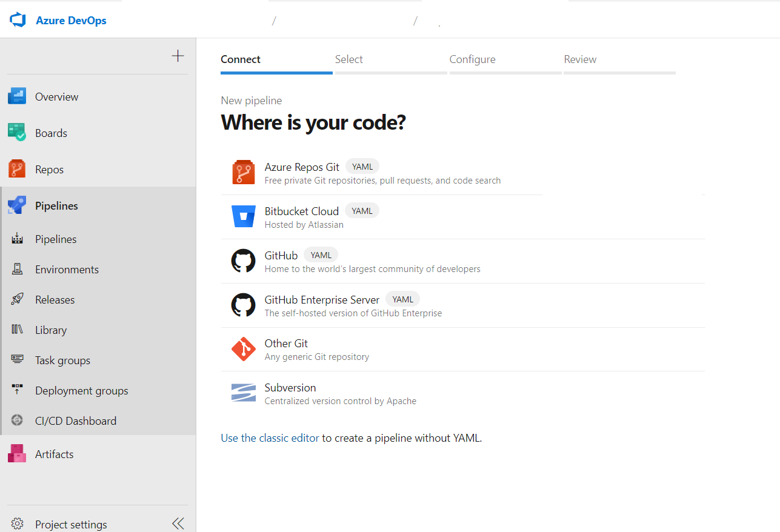Collapse the sidebar with double-chevron
The height and width of the screenshot is (532, 780).
[x=178, y=524]
